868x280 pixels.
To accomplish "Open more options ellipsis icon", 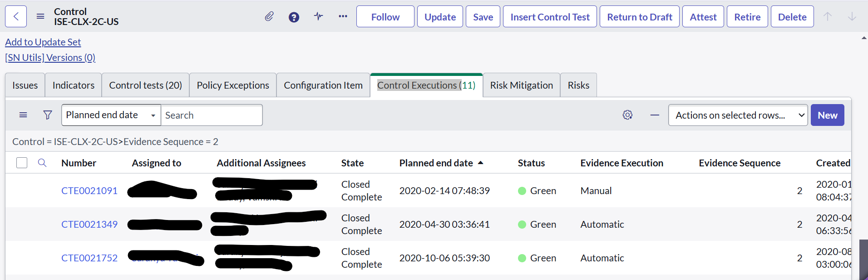I will tap(343, 16).
